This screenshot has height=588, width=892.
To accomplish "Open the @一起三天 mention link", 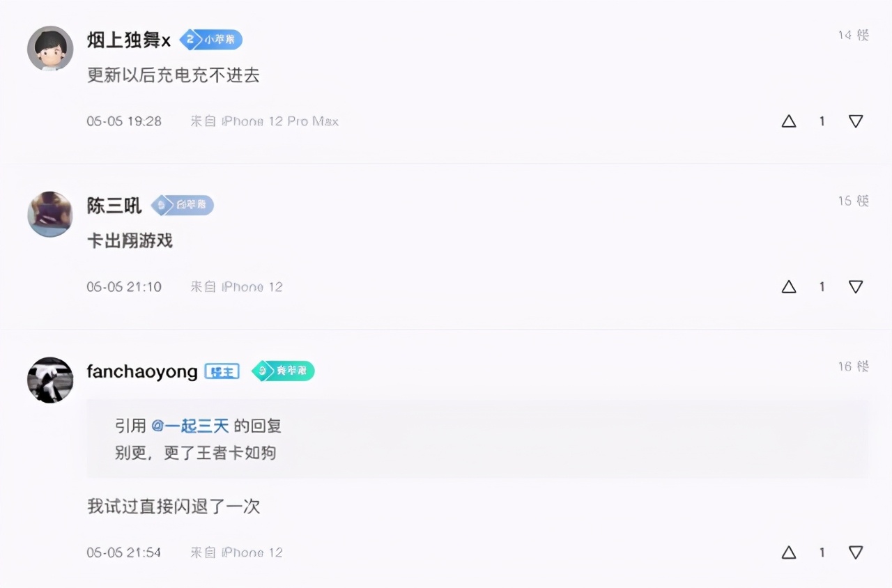I will click(x=190, y=426).
